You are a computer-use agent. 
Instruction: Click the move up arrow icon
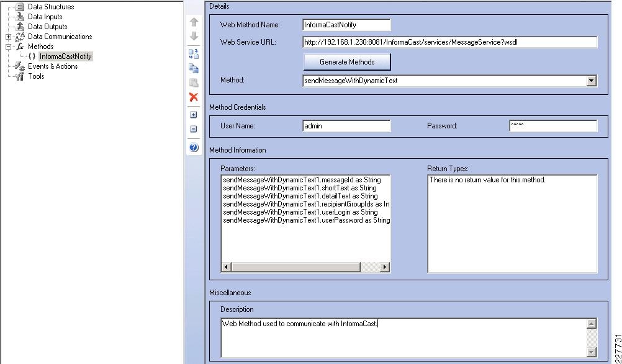coord(194,22)
